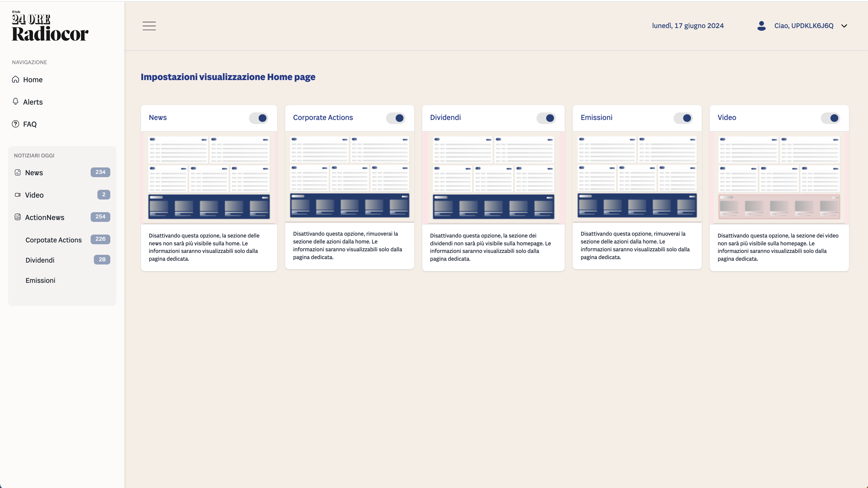Switch off the Dividendi toggle
The height and width of the screenshot is (488, 868).
pyautogui.click(x=546, y=118)
